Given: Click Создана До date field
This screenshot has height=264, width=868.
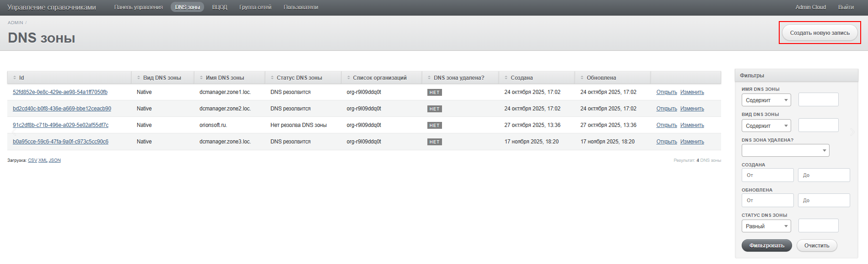Looking at the screenshot, I should tap(824, 175).
